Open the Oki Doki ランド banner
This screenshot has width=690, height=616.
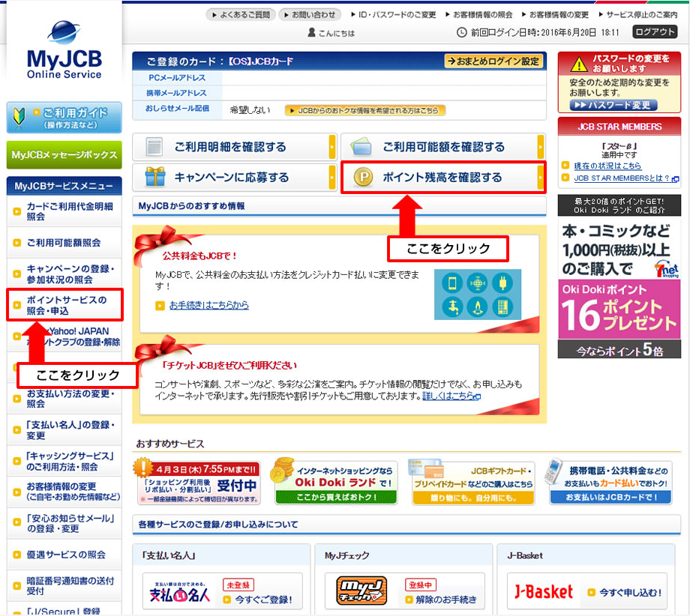pos(335,482)
